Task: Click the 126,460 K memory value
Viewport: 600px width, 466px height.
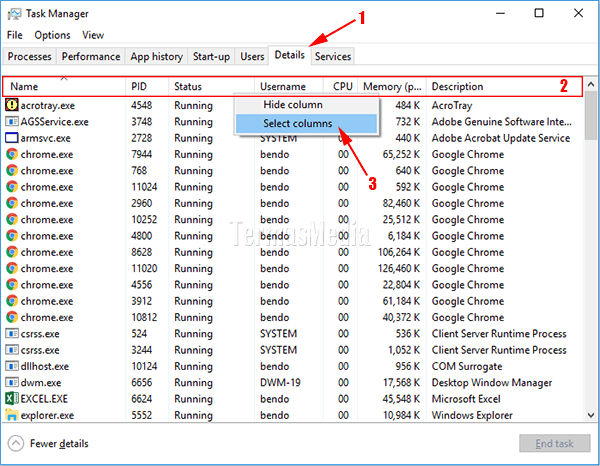Action: tap(399, 269)
